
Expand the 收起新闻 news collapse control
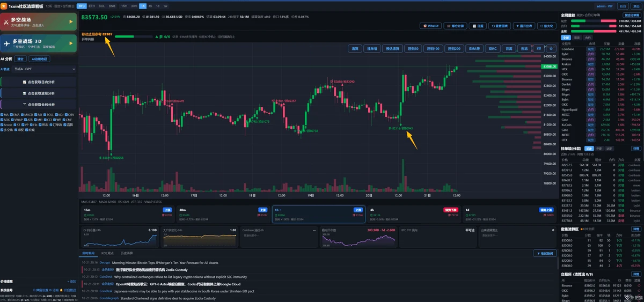pyautogui.click(x=545, y=253)
